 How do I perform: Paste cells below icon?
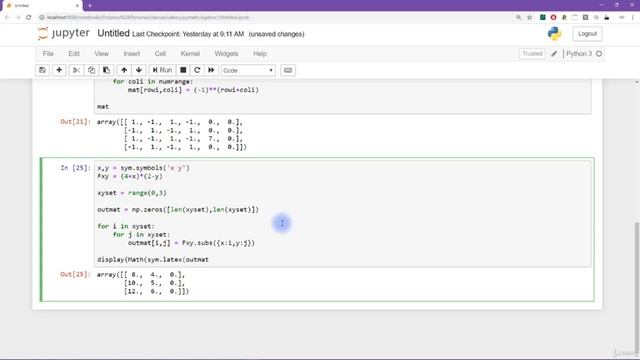point(106,70)
